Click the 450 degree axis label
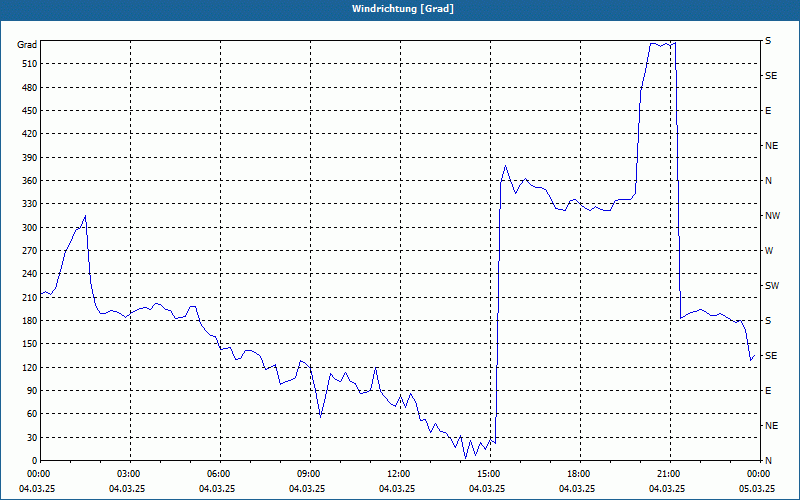The height and width of the screenshot is (500, 800). (30, 111)
